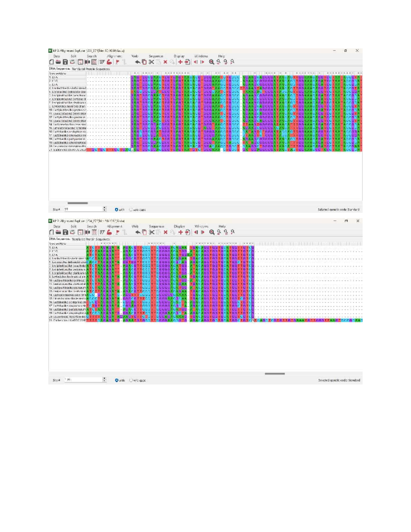This screenshot has height=532, width=411.
Task: Mark/unmark the current site with the flag tool
Action: click(x=117, y=62)
